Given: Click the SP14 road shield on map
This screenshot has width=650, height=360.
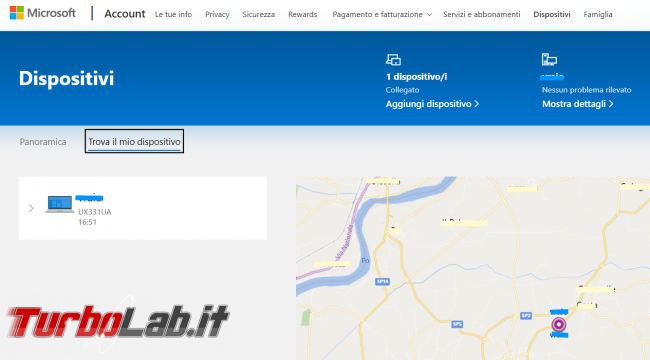Looking at the screenshot, I should (382, 282).
